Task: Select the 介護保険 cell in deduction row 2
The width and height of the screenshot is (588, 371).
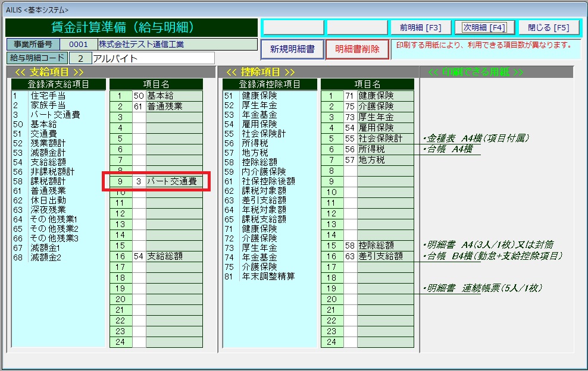Action: 385,106
